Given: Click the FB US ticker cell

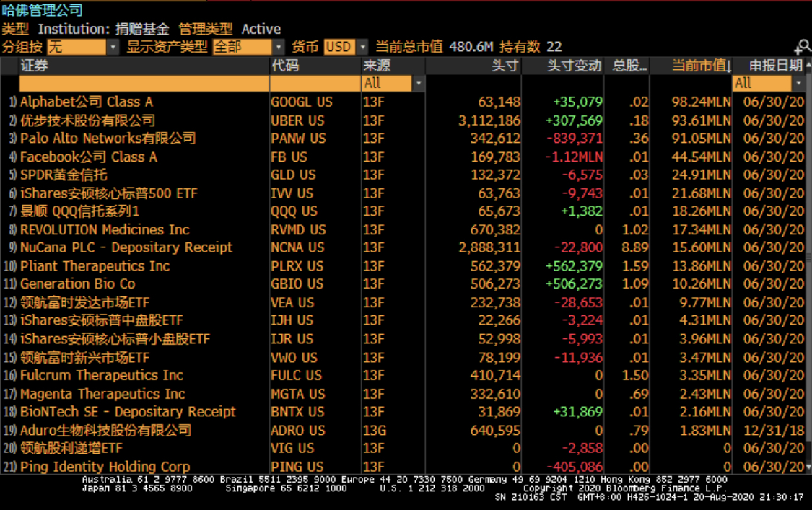Looking at the screenshot, I should tap(289, 157).
